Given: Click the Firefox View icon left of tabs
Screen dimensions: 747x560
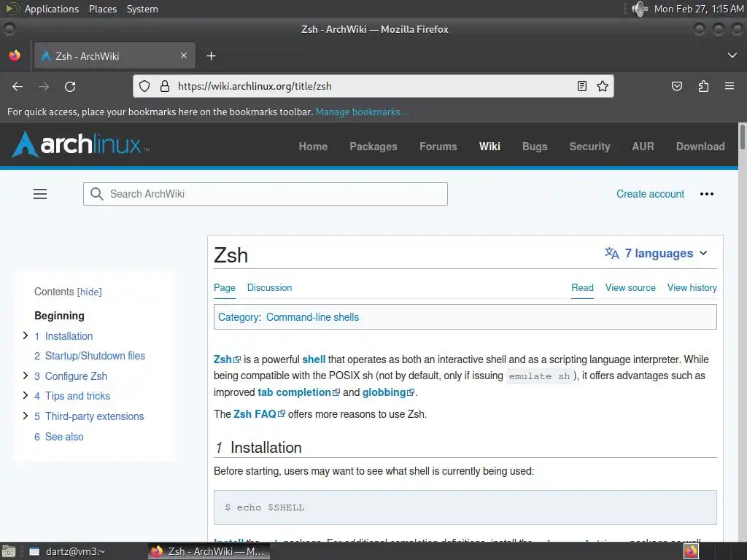Looking at the screenshot, I should pyautogui.click(x=15, y=55).
